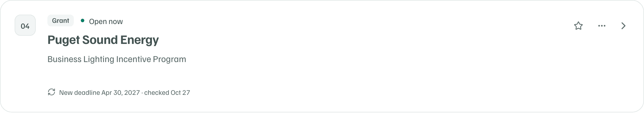Expand the grant card using the arrow
644x113 pixels.
[624, 26]
